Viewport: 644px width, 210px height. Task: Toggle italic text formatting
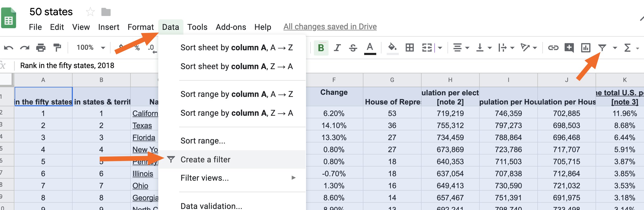point(337,48)
